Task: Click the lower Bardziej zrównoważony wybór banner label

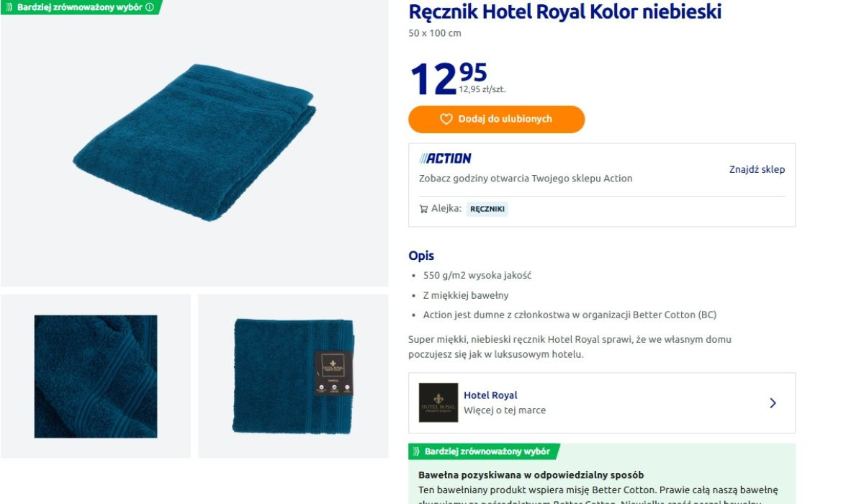Action: point(487,451)
